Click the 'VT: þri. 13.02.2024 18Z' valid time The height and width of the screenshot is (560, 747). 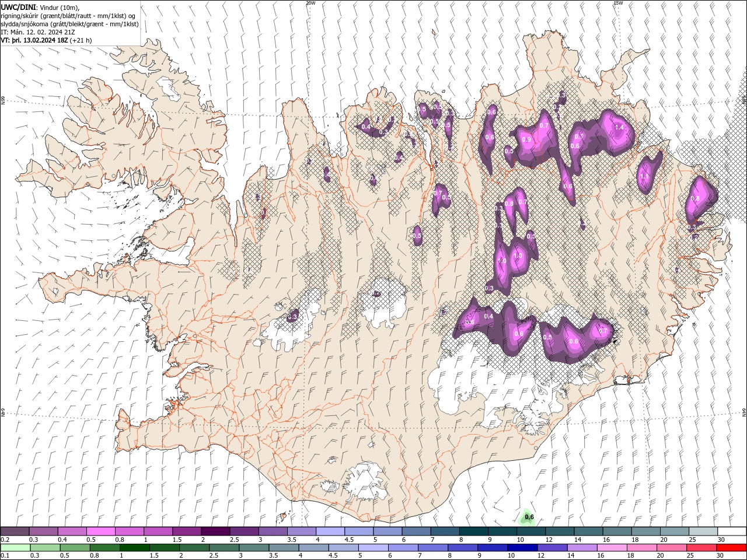pos(34,41)
